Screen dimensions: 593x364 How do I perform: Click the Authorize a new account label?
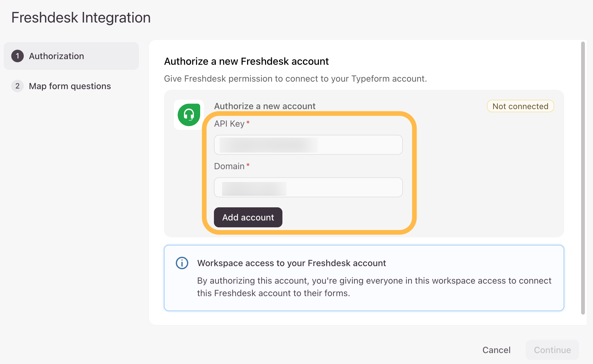tap(264, 106)
